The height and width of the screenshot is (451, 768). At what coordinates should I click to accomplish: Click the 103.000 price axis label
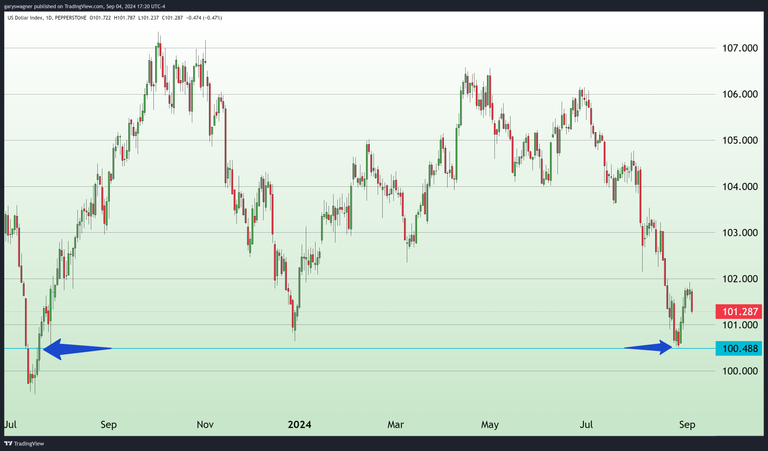[739, 232]
